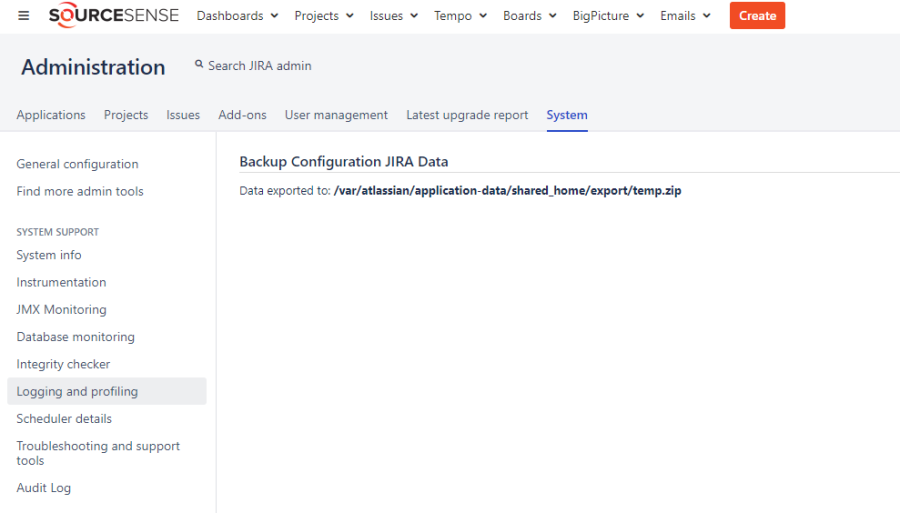Open the Latest upgrade report tab
The image size is (900, 513).
[467, 115]
